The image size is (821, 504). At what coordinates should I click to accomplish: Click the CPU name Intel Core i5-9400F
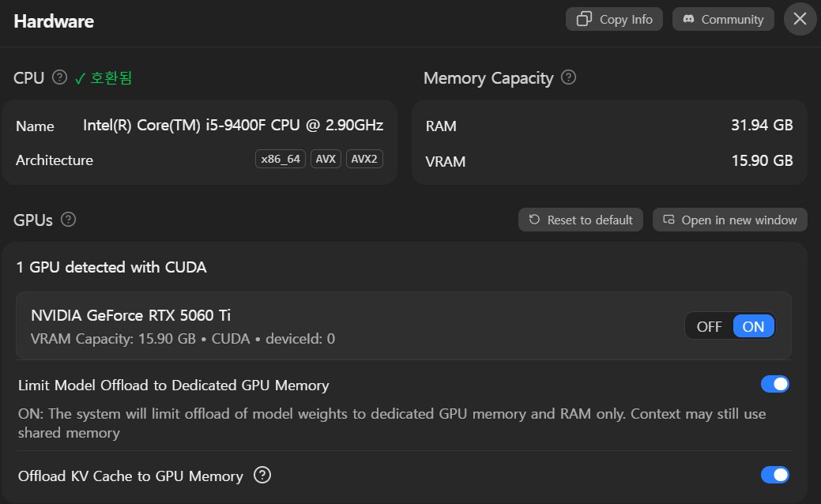[233, 126]
